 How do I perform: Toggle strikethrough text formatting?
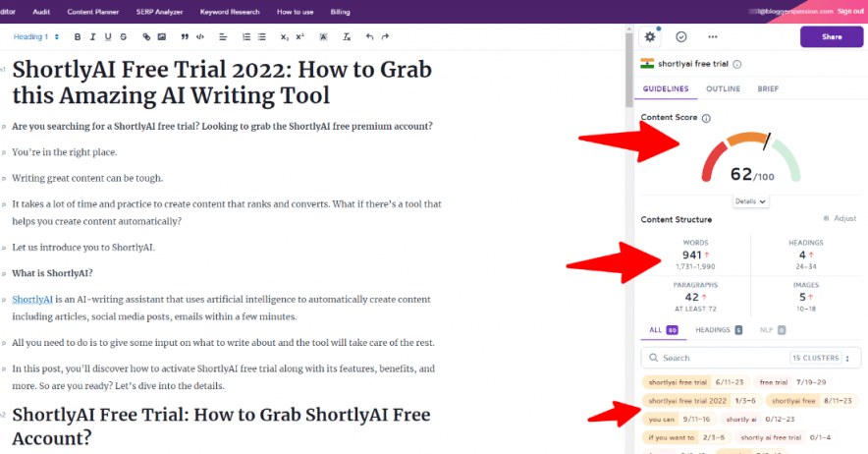[123, 36]
